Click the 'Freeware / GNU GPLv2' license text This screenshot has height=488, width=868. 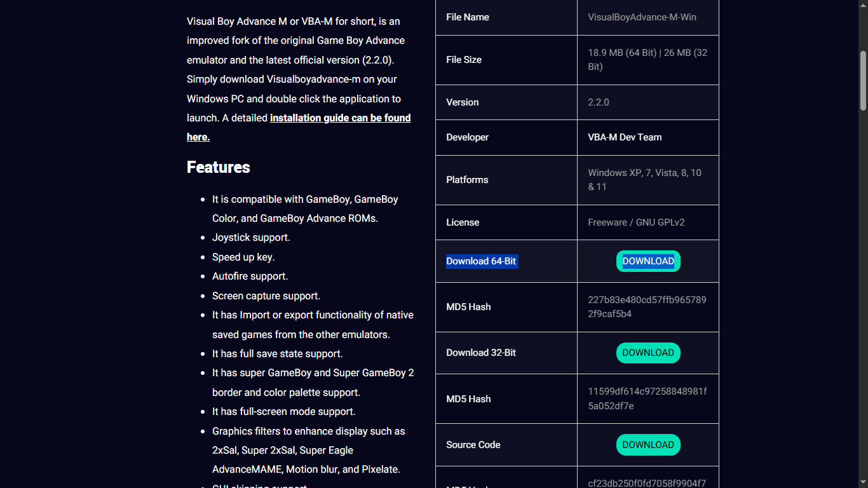(x=636, y=222)
